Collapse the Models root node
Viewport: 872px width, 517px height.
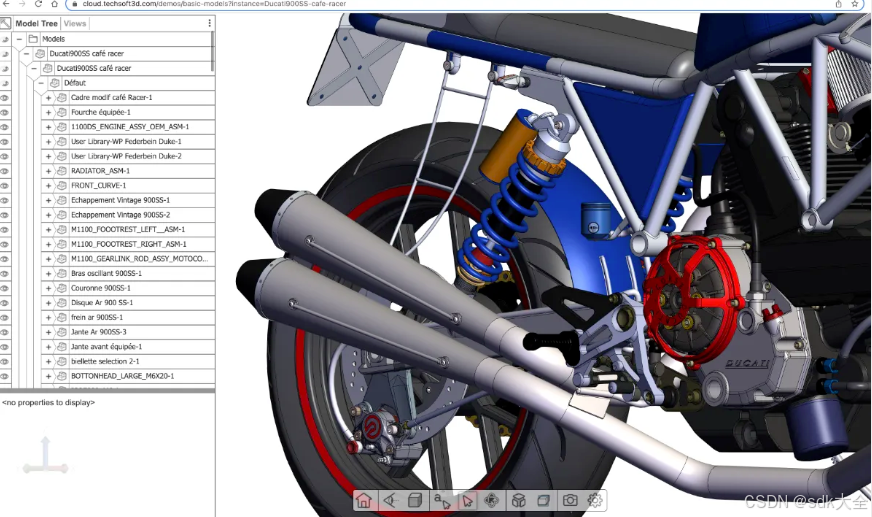coord(19,39)
